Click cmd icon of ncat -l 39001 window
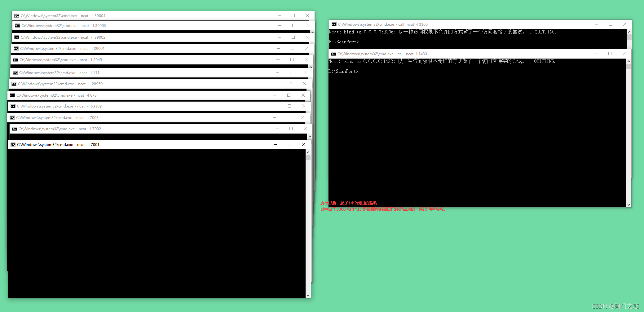Viewport: 644px width, 312px height. (16, 49)
